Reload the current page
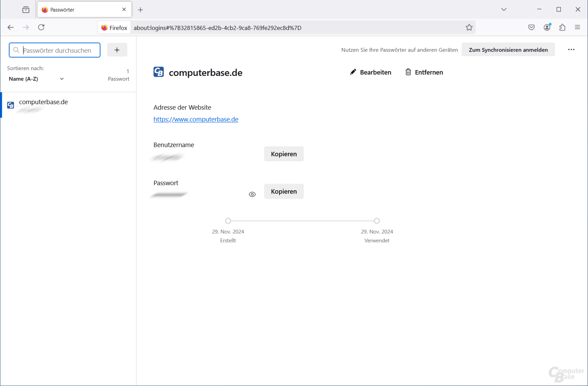Image resolution: width=588 pixels, height=386 pixels. 41,28
